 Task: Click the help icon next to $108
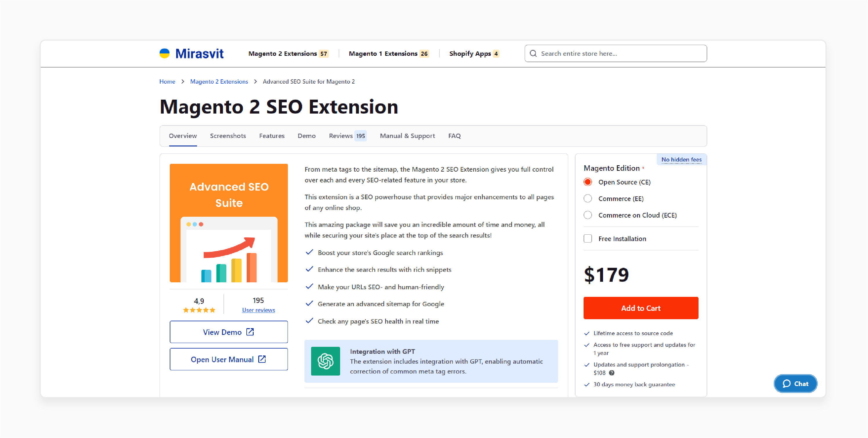611,373
